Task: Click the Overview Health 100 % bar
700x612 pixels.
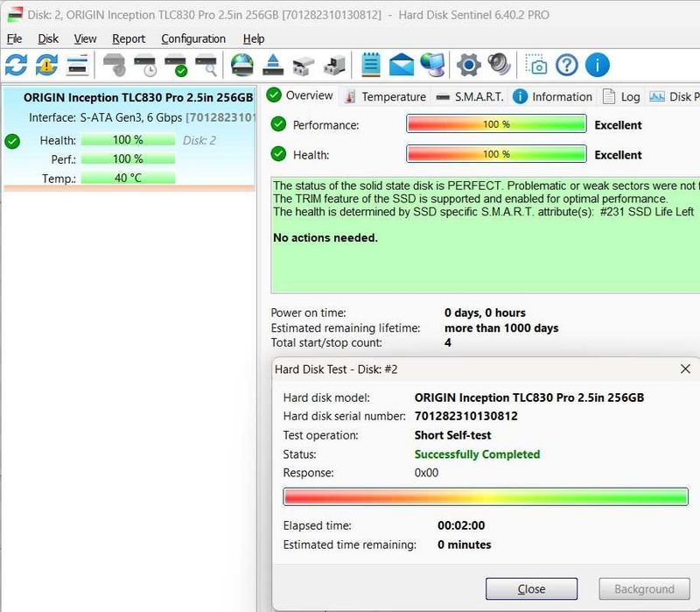Action: (x=496, y=154)
